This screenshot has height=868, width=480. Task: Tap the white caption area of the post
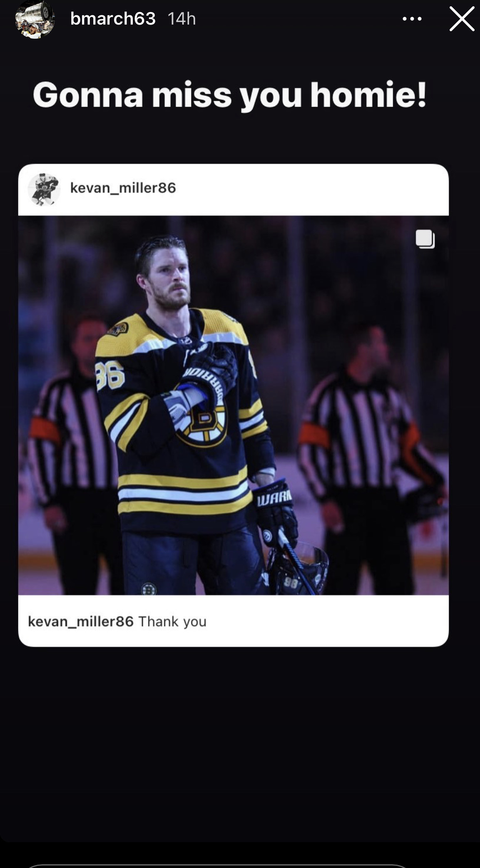point(234,621)
